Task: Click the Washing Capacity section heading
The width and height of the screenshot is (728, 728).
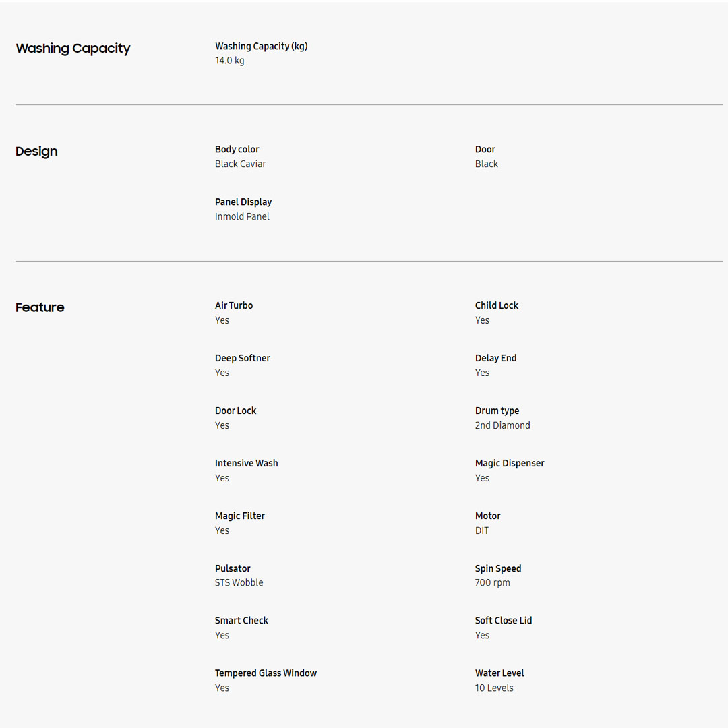Action: click(73, 49)
